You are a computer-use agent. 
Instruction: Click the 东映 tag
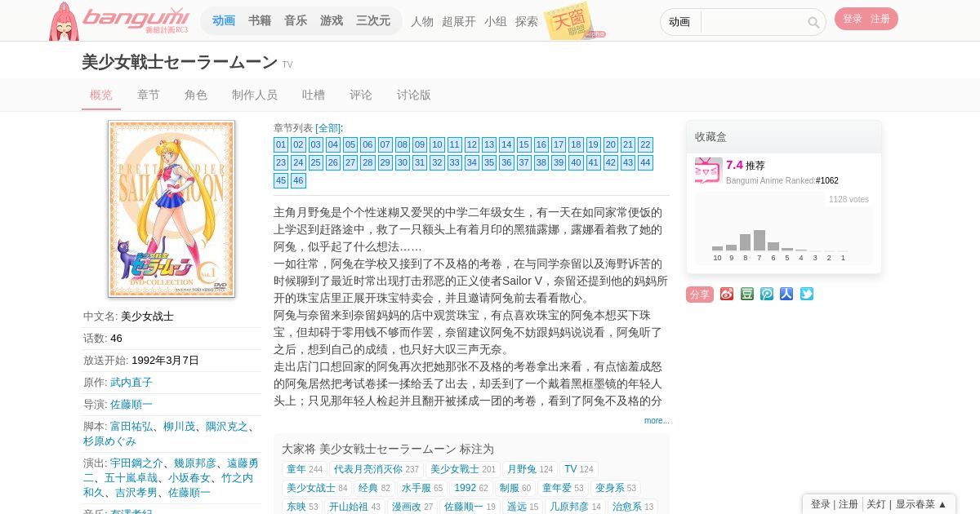pos(296,507)
